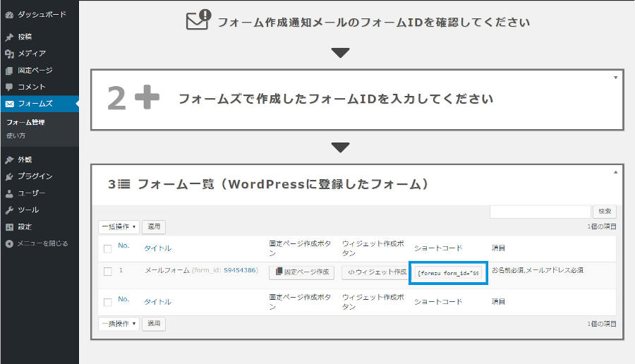Toggle select-all checkbox in table header
Viewport: 635px width, 364px height.
[108, 248]
